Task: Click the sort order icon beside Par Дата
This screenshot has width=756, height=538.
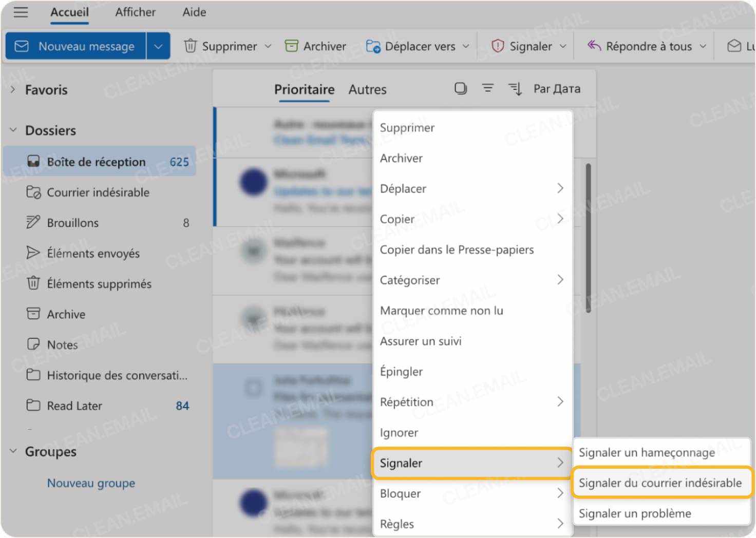Action: click(x=515, y=89)
